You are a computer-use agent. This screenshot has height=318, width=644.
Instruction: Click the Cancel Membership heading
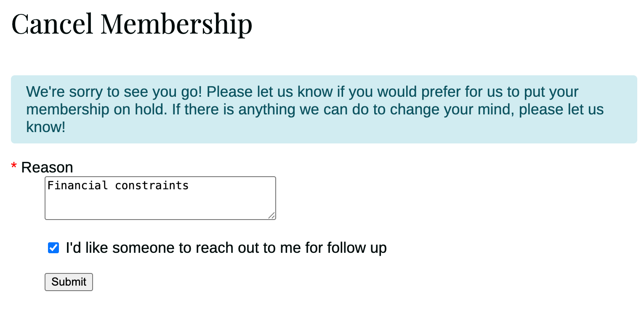tap(132, 24)
